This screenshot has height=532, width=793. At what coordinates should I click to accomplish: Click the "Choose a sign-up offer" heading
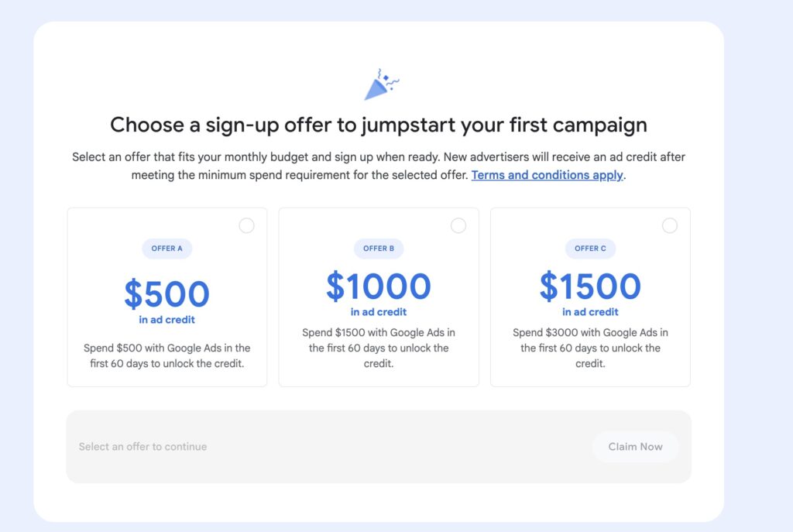click(x=379, y=125)
